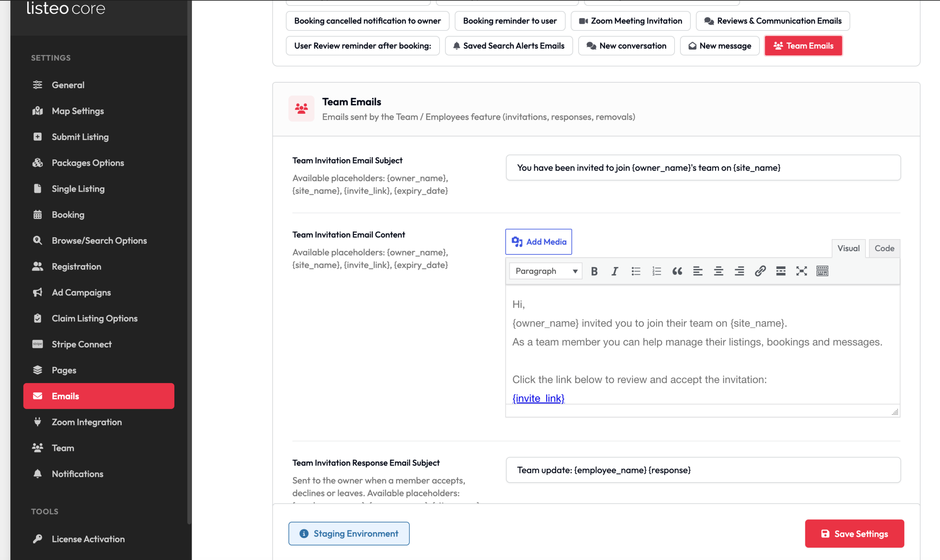Open Booking reminder to user tab
940x560 pixels.
pos(510,21)
